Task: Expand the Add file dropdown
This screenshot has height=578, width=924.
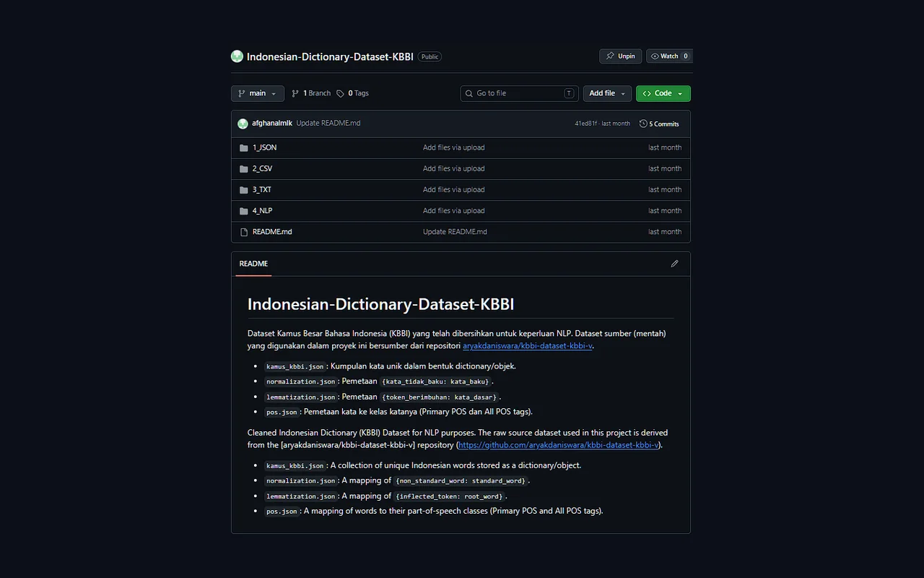Action: (x=607, y=93)
